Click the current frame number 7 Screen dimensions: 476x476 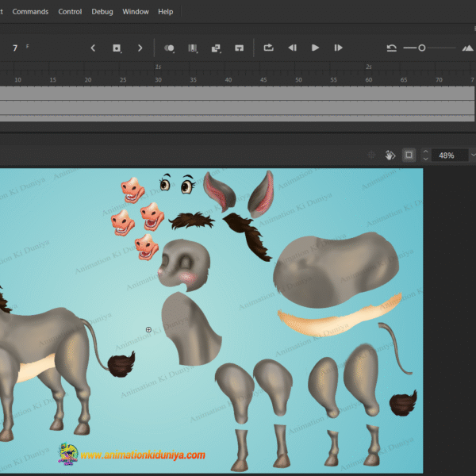(15, 48)
